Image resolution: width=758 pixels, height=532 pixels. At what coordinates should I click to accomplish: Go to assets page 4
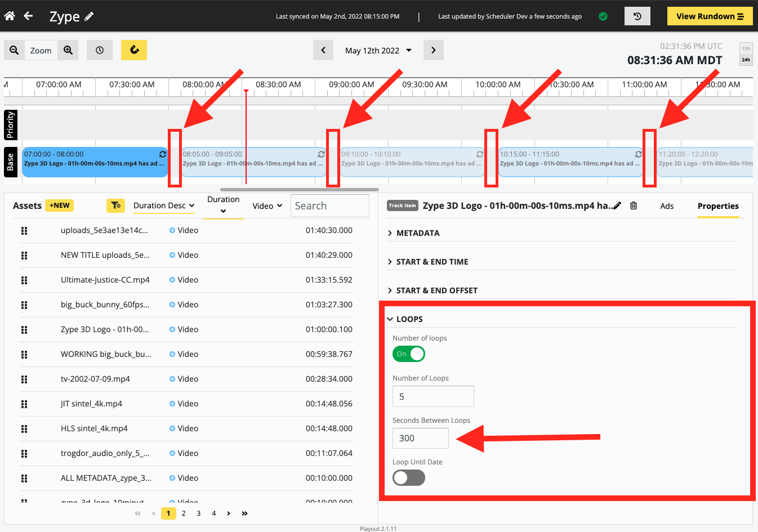click(214, 513)
